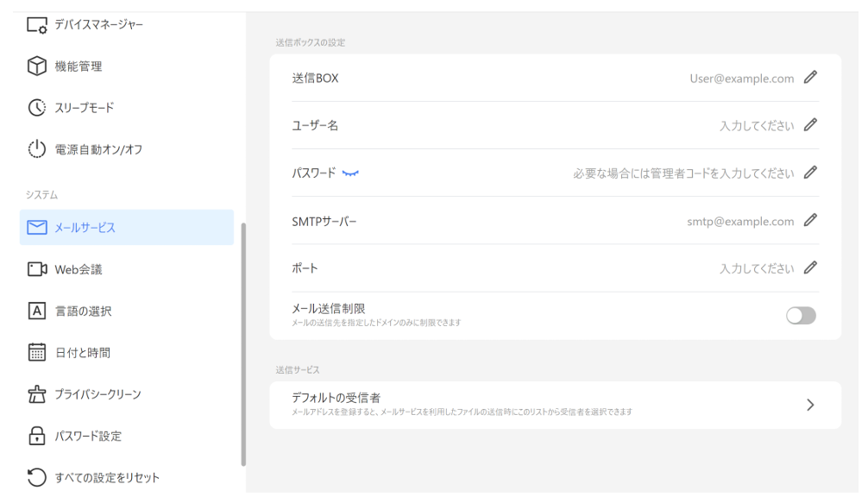Open スリープモード settings

pos(84,108)
